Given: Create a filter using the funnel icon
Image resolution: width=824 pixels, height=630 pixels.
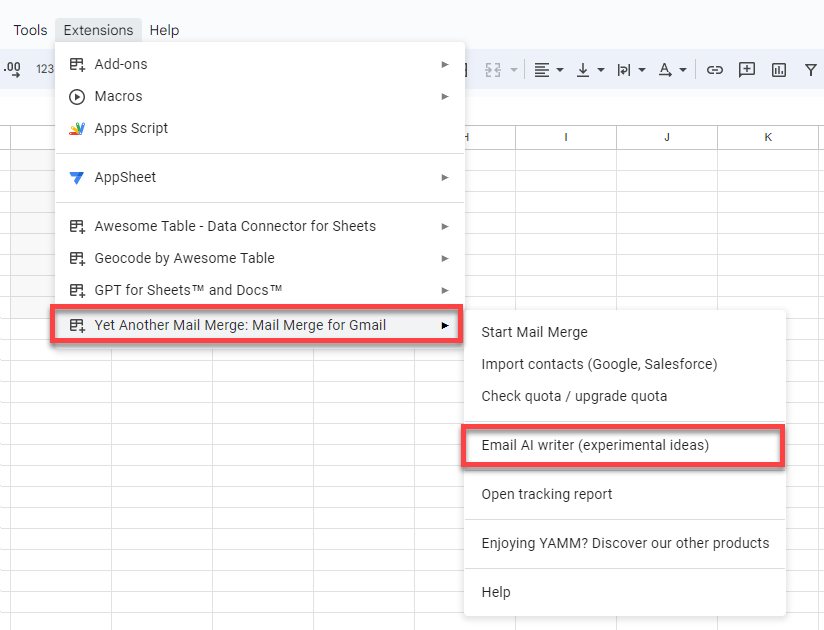Looking at the screenshot, I should click(x=810, y=69).
